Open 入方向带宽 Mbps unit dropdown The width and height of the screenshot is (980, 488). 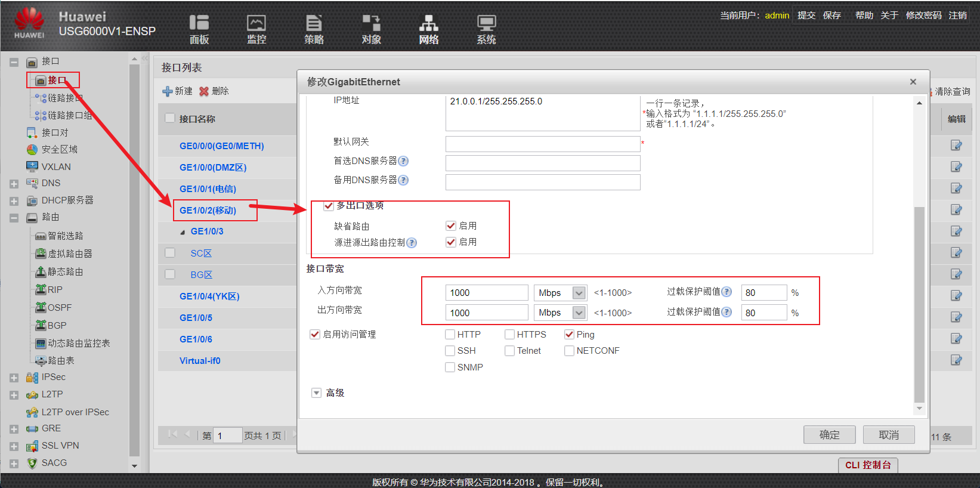point(579,293)
